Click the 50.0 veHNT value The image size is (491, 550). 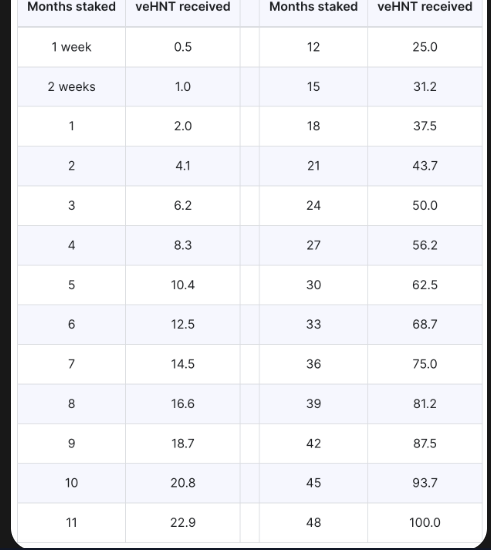pyautogui.click(x=425, y=206)
